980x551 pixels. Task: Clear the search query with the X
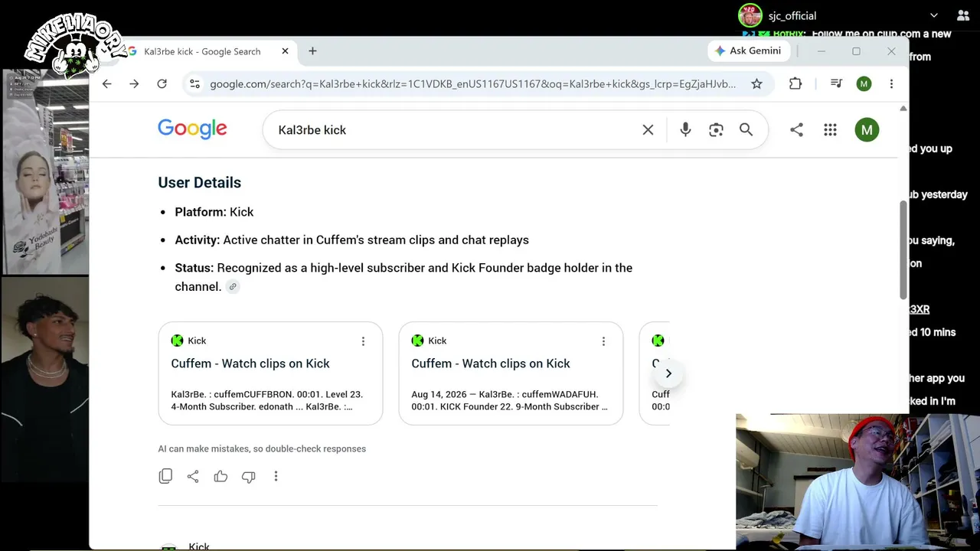648,130
